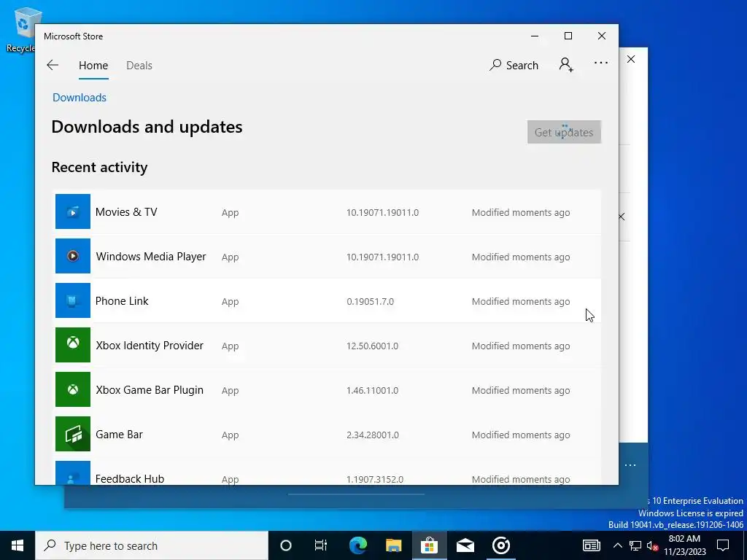Select the Xbox Game Bar Plugin name
The width and height of the screenshot is (747, 560).
tap(150, 390)
